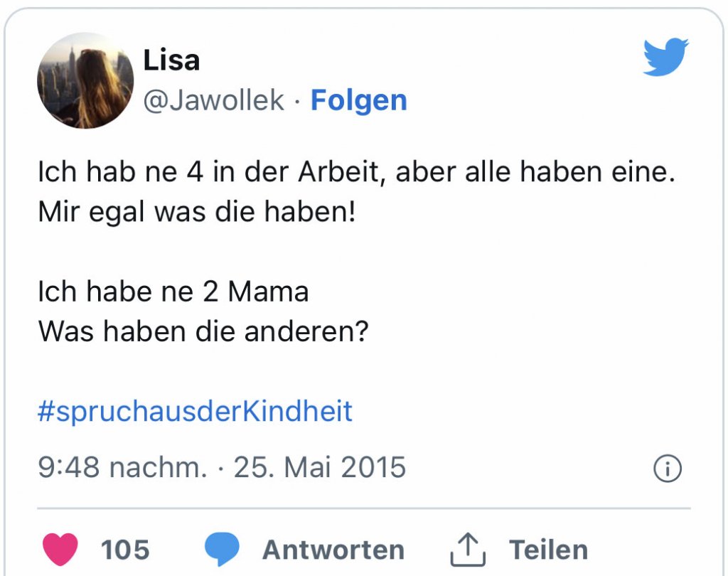Open the #spruchausderKindheit hashtag

point(195,412)
